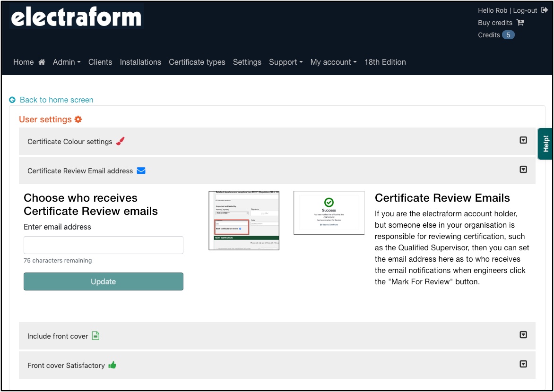Open the Admin dropdown menu
This screenshot has width=554, height=392.
[67, 62]
